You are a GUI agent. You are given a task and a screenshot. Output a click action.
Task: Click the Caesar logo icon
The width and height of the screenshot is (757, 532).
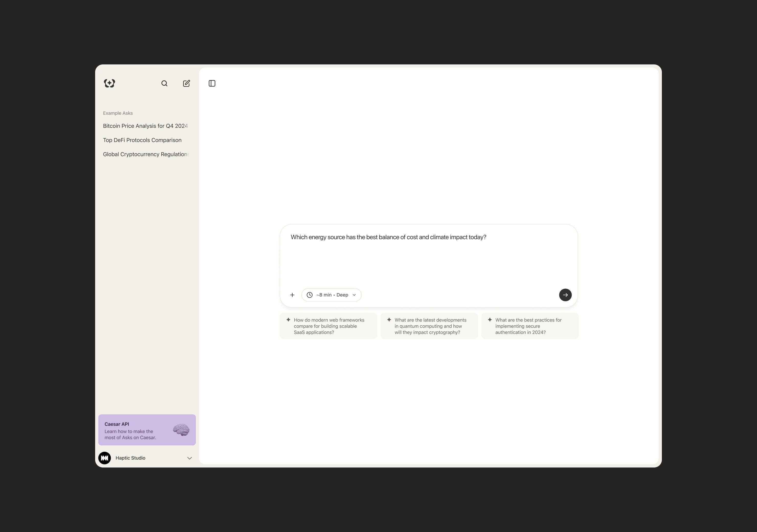click(109, 83)
